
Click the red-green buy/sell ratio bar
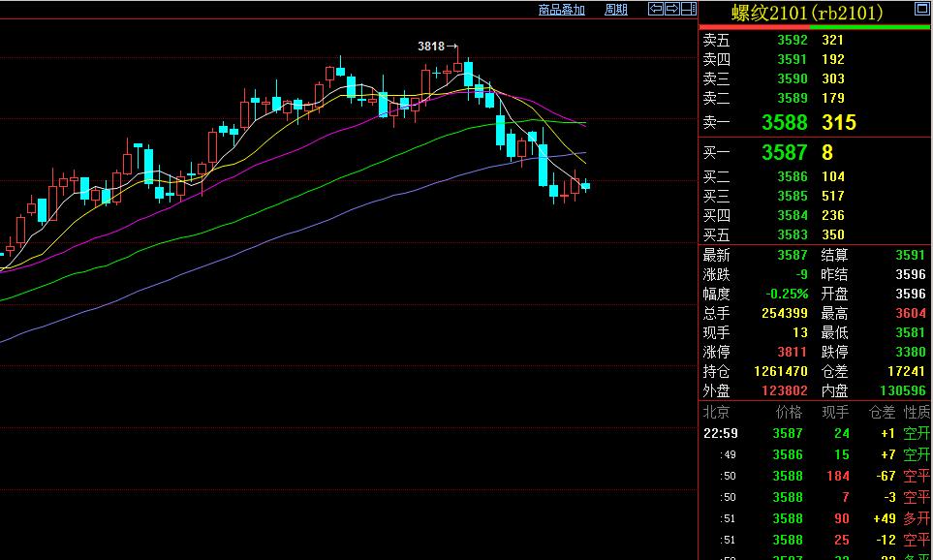click(815, 27)
